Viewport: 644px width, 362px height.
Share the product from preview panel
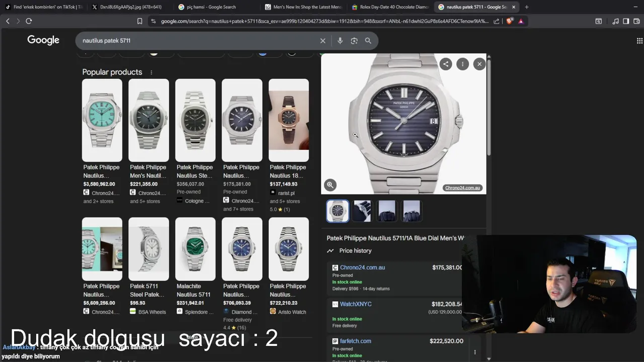[x=446, y=64]
